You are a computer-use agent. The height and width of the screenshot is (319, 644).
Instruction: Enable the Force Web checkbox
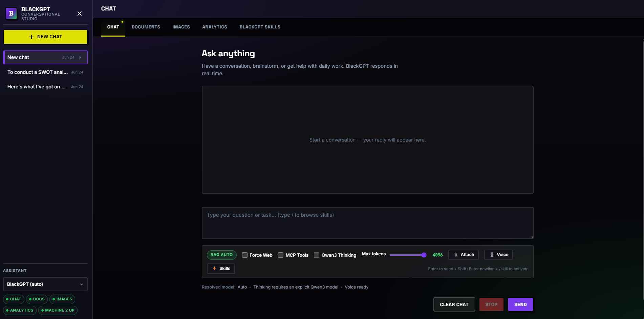[x=245, y=255]
